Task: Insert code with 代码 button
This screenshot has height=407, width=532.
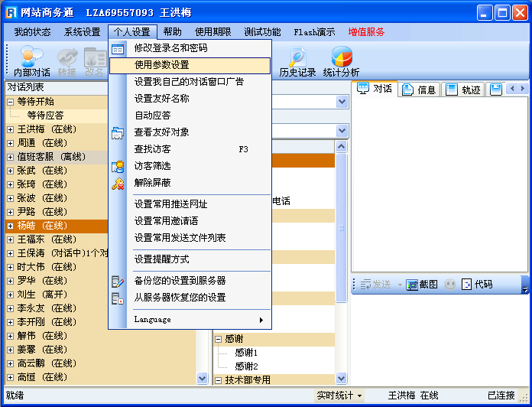Action: click(x=477, y=285)
